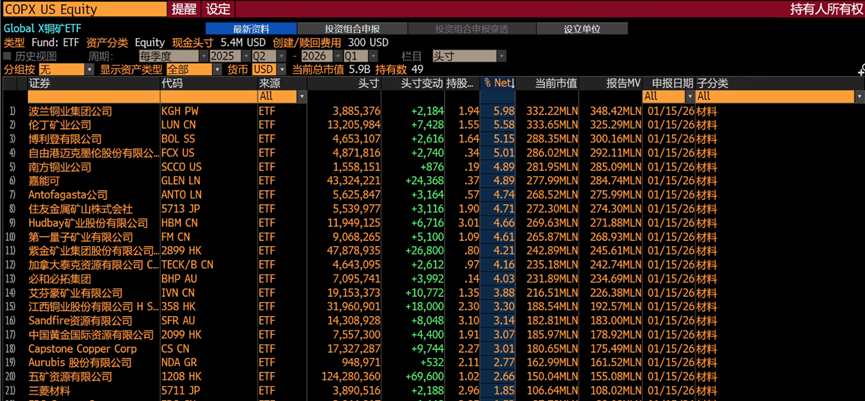
Task: Click the current market value 332.22MLN
Action: click(x=552, y=111)
